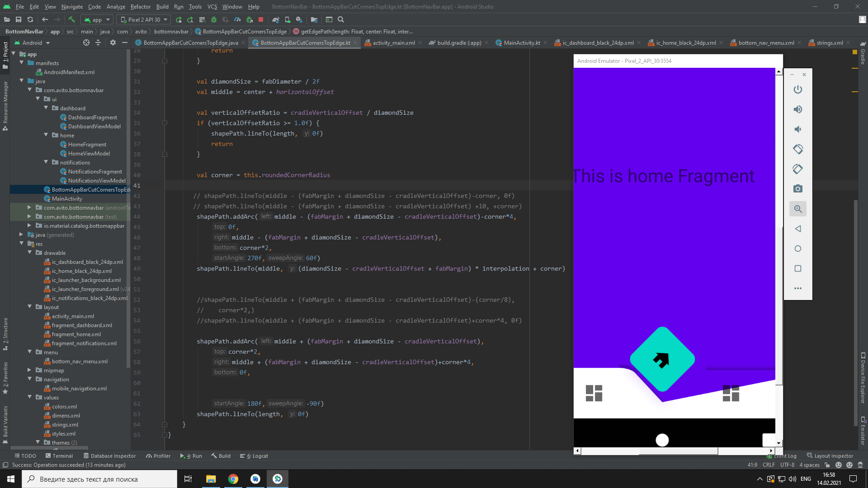This screenshot has height=488, width=868.
Task: Collapse the manifests folder
Action: coord(21,63)
